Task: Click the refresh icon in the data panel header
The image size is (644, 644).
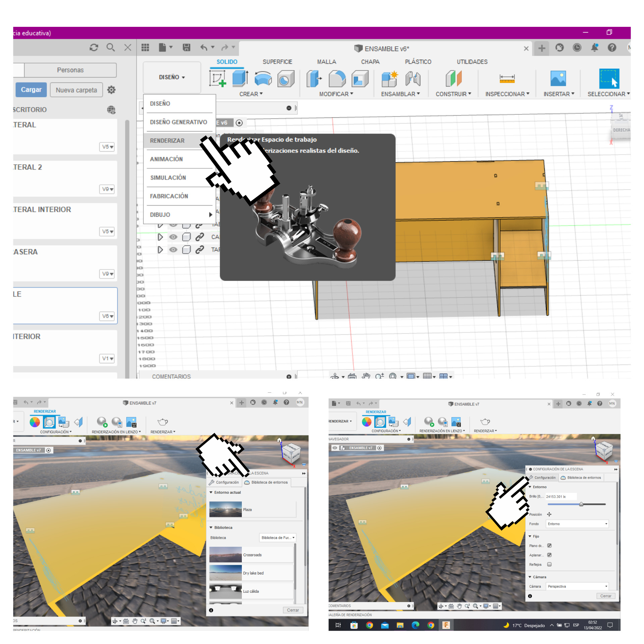Action: click(94, 47)
